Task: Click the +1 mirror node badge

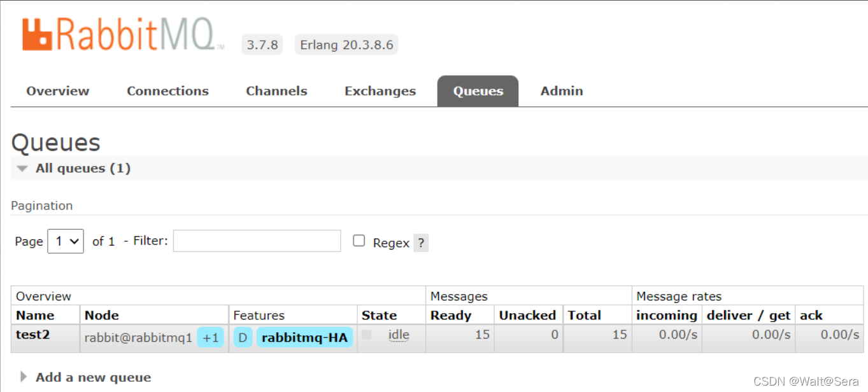Action: (210, 337)
